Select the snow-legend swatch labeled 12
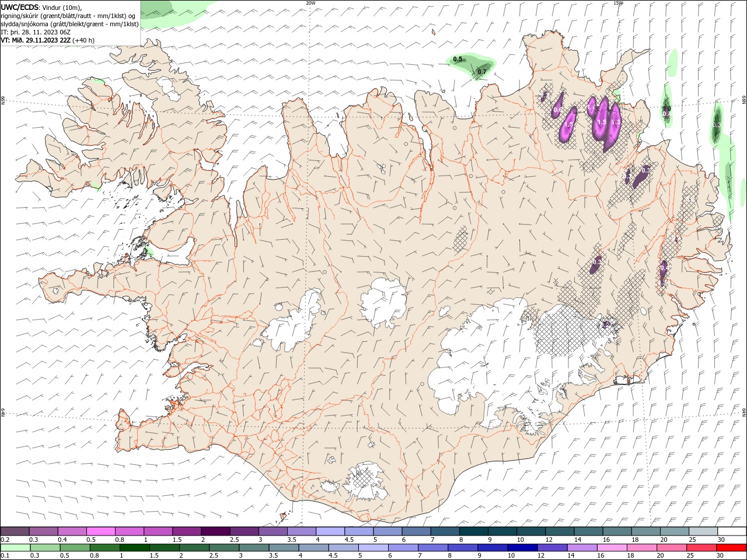Screen dimensions: 747x560 pos(560,531)
